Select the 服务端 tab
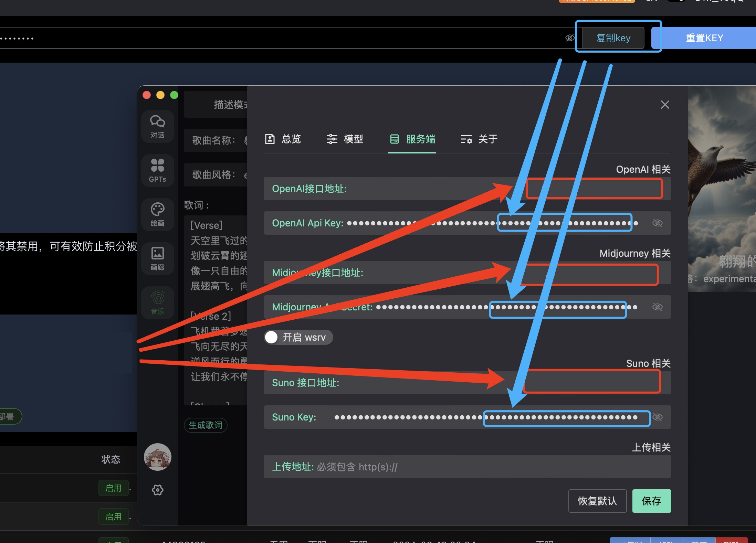 [x=412, y=139]
